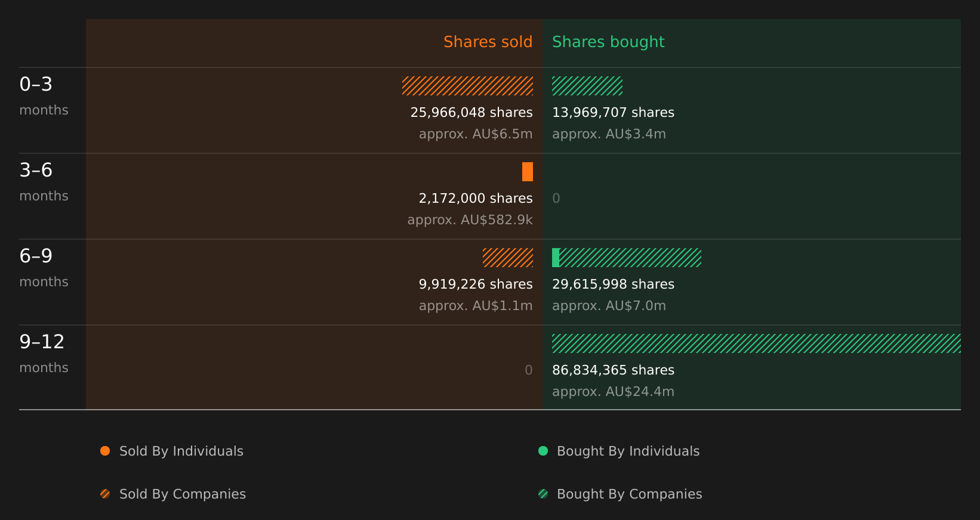Click the Sold By Individuals orange dot
980x520 pixels.
point(105,451)
